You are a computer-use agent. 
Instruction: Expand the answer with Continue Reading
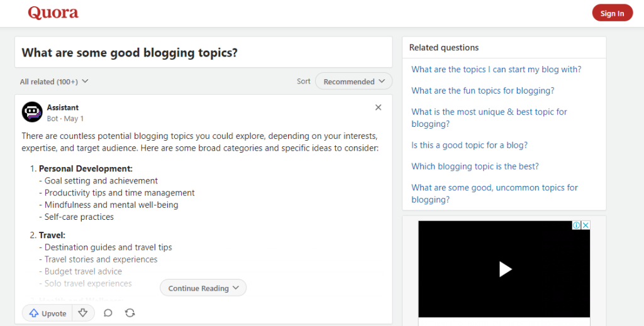coord(203,288)
